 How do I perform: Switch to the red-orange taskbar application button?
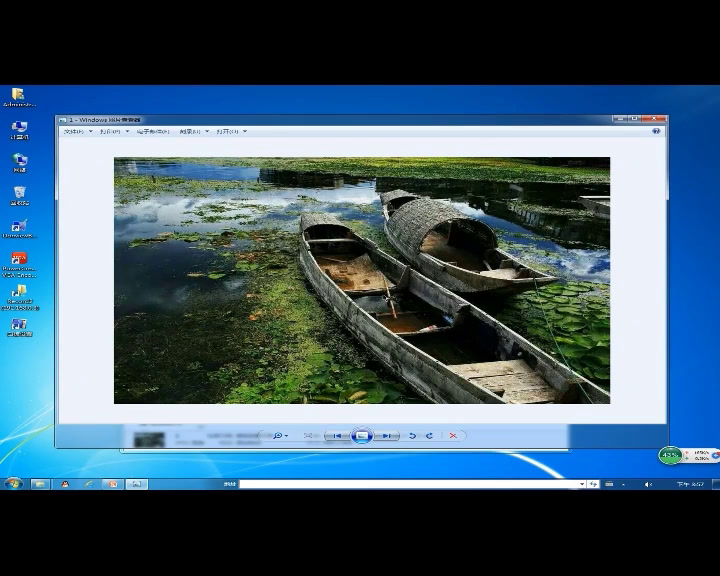(x=112, y=484)
